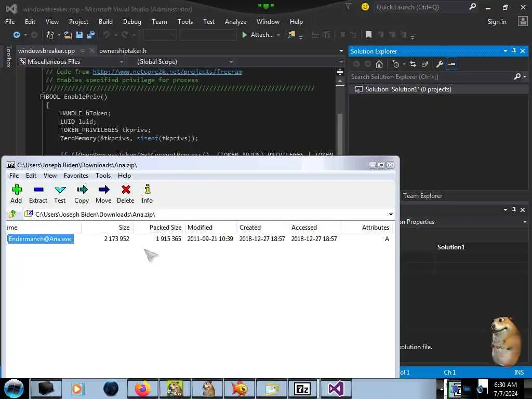Open Properties wrench icon in Solution Explorer

pyautogui.click(x=440, y=64)
